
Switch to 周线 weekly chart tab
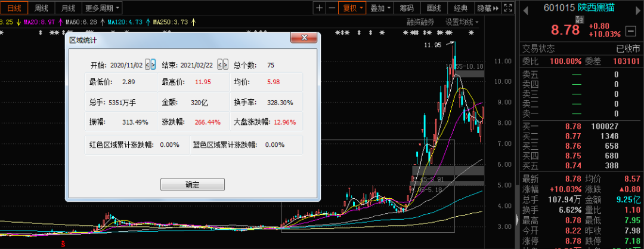coord(42,7)
